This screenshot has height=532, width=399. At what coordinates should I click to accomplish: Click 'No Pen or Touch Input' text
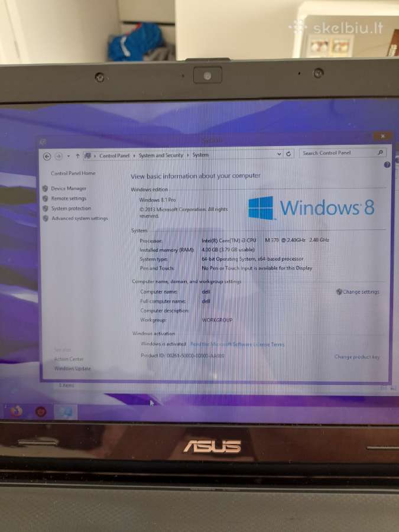(x=257, y=268)
